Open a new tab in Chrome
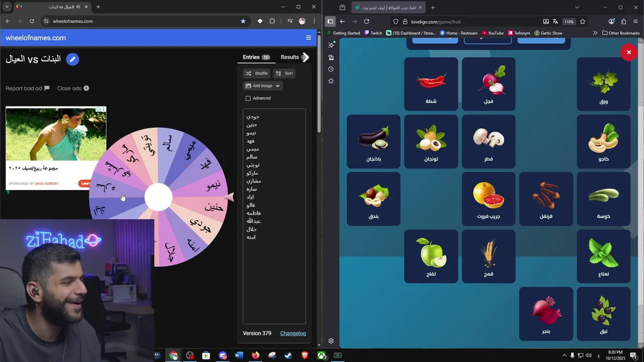Screen dimensions: 644x362 (x=98, y=7)
